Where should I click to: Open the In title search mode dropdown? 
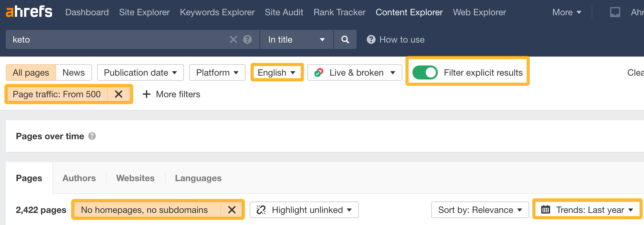(296, 39)
